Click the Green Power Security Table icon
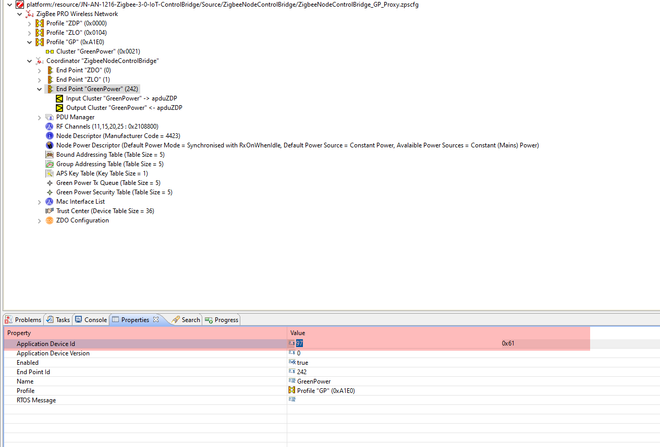 coord(50,192)
